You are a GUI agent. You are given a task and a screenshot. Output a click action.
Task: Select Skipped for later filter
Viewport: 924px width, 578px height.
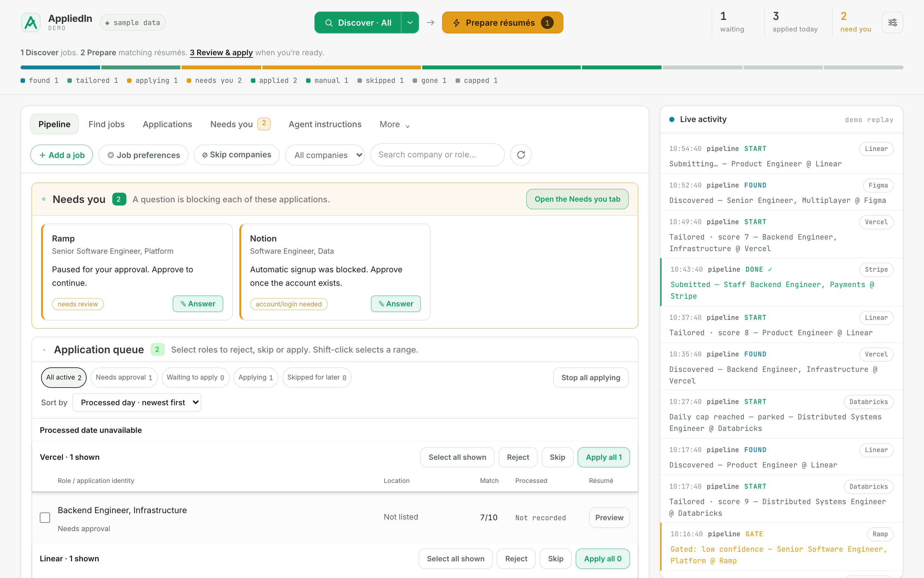(x=317, y=378)
